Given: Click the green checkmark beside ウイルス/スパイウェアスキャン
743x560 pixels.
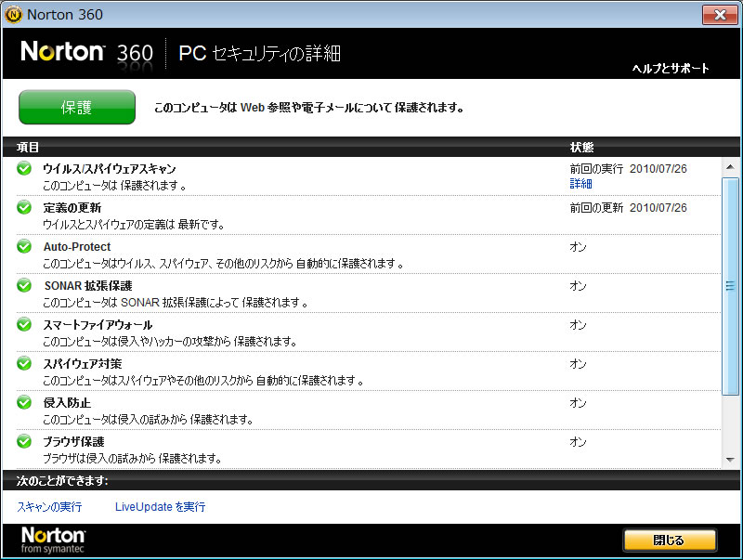Looking at the screenshot, I should point(24,168).
